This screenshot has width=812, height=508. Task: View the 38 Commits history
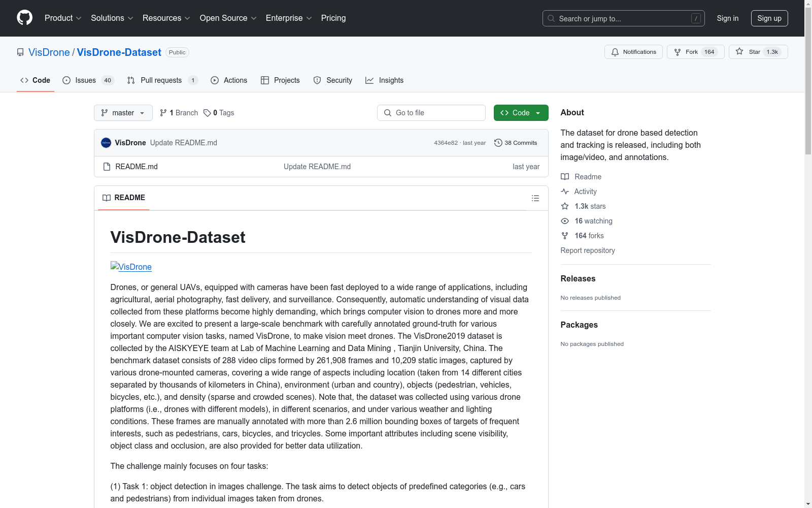(x=516, y=143)
